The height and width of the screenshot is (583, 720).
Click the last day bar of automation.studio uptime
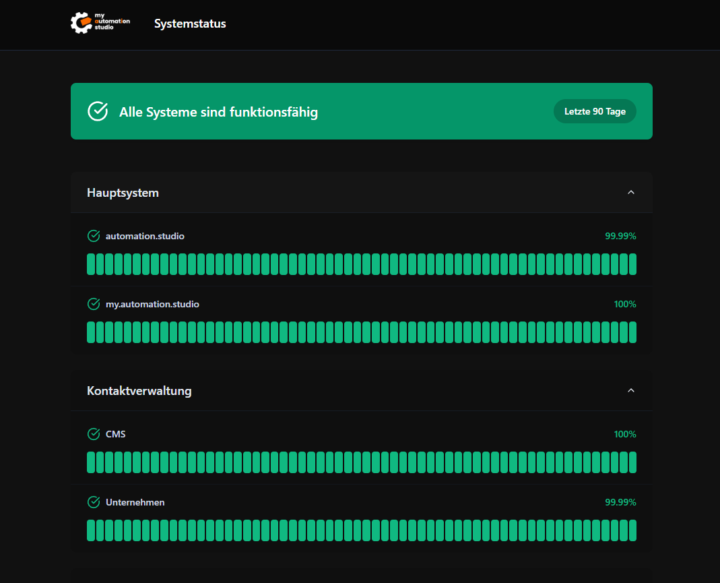[x=633, y=264]
